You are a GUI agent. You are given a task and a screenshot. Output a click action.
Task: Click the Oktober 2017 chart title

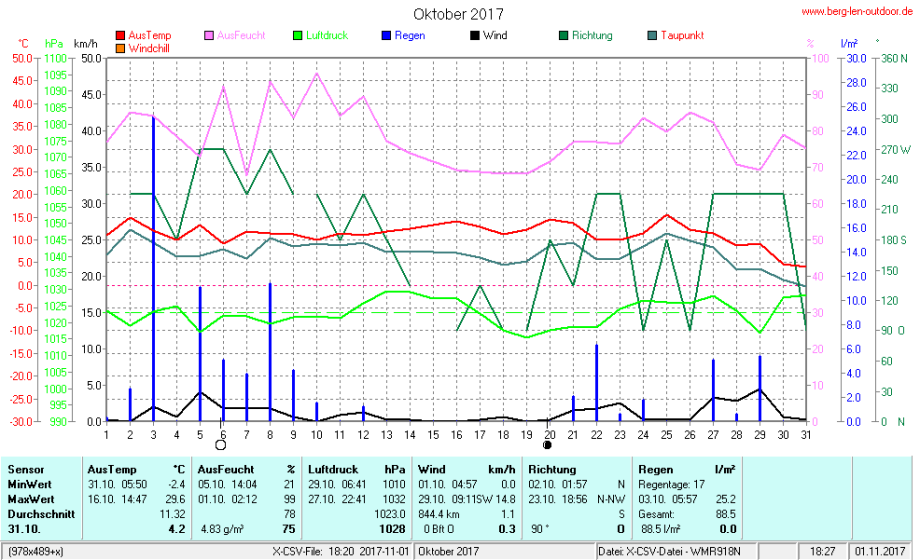pyautogui.click(x=459, y=14)
